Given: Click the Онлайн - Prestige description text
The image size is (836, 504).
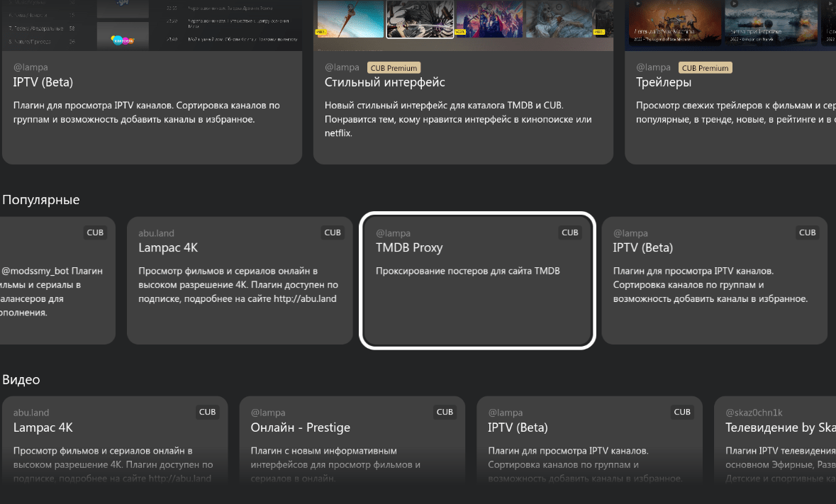Looking at the screenshot, I should pyautogui.click(x=335, y=464).
